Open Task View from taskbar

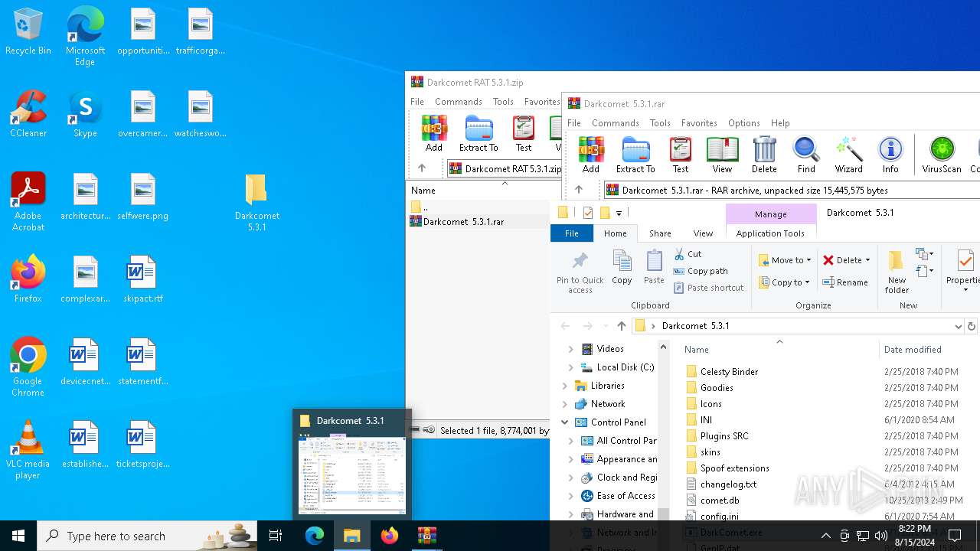tap(276, 536)
